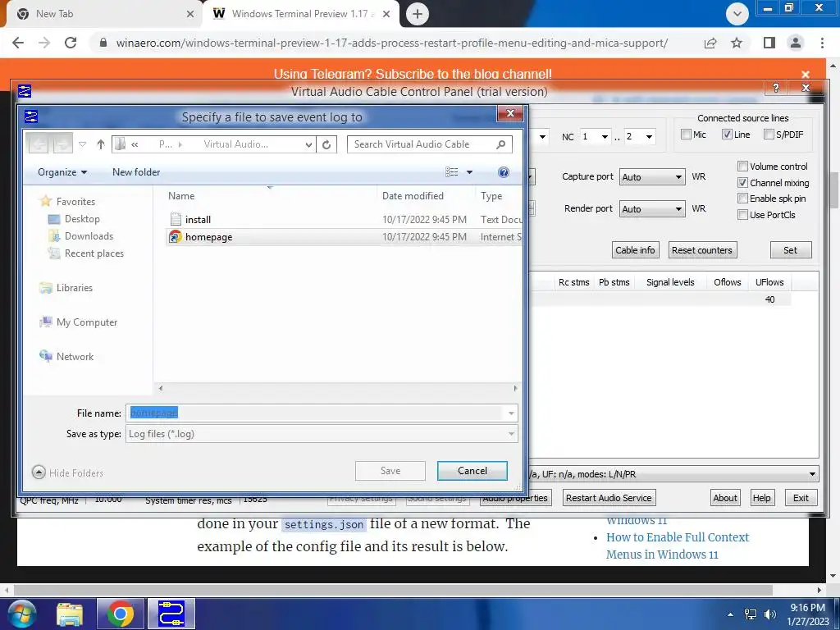Open File Explorer from the taskbar
Image resolution: width=840 pixels, height=630 pixels.
(71, 614)
